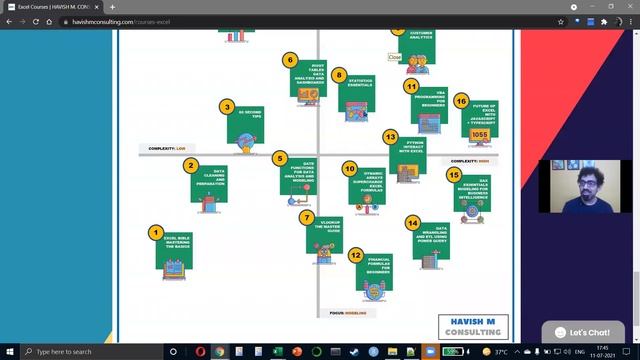
Task: Click the yellow number 15 badge
Action: pos(454,175)
